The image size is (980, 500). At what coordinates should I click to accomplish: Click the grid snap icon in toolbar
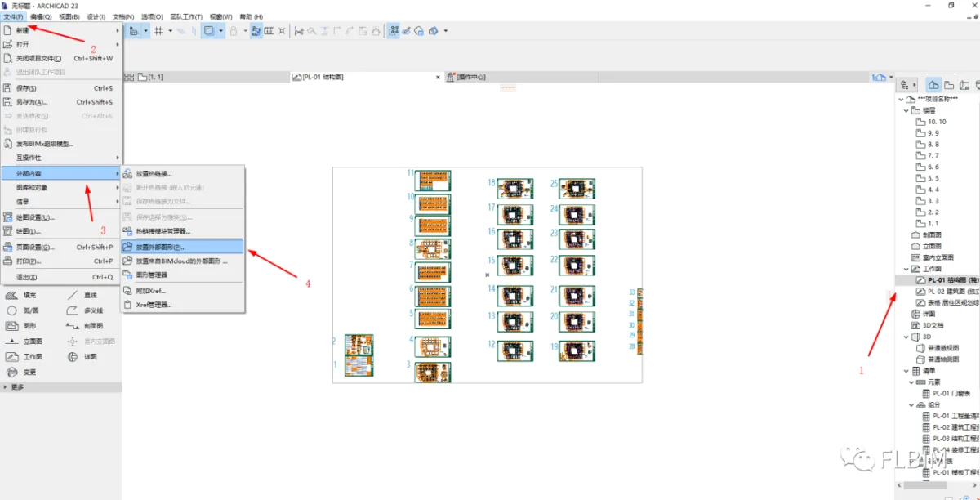(x=158, y=31)
